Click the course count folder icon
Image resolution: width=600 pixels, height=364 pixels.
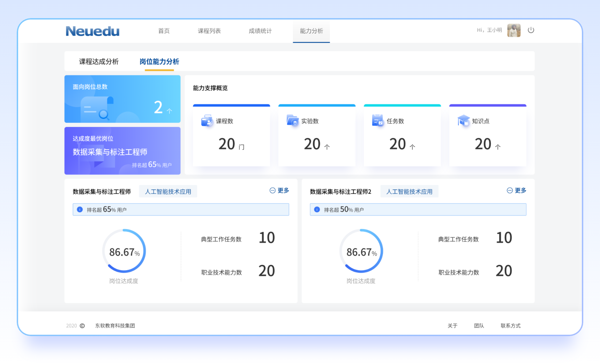(207, 121)
